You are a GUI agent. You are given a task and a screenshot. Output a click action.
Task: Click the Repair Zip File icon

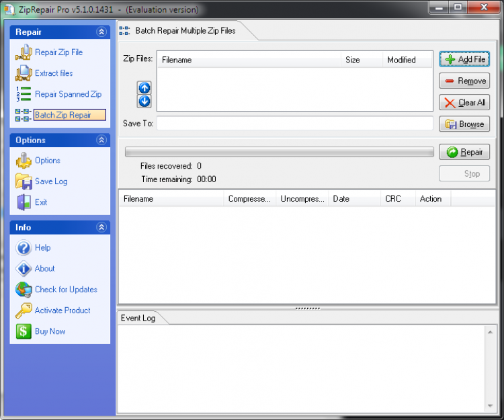pos(24,52)
